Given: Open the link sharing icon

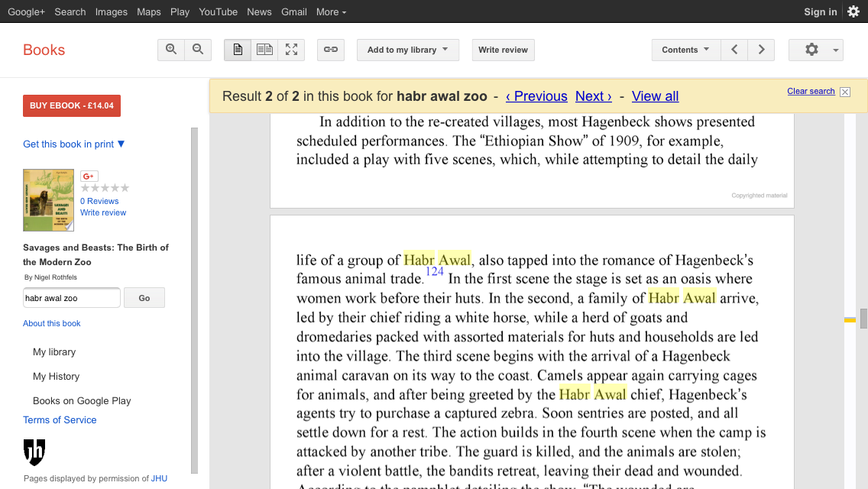Looking at the screenshot, I should [x=331, y=50].
